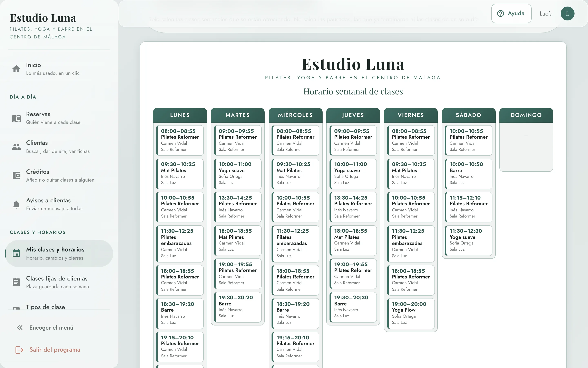The height and width of the screenshot is (368, 588).
Task: Open Avisos a clientas entry
Action: (59, 204)
